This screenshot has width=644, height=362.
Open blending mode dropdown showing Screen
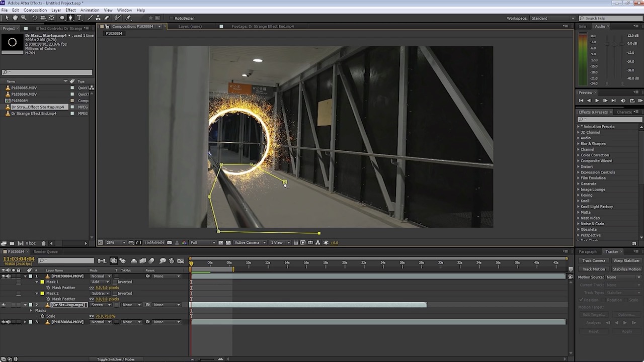point(101,305)
